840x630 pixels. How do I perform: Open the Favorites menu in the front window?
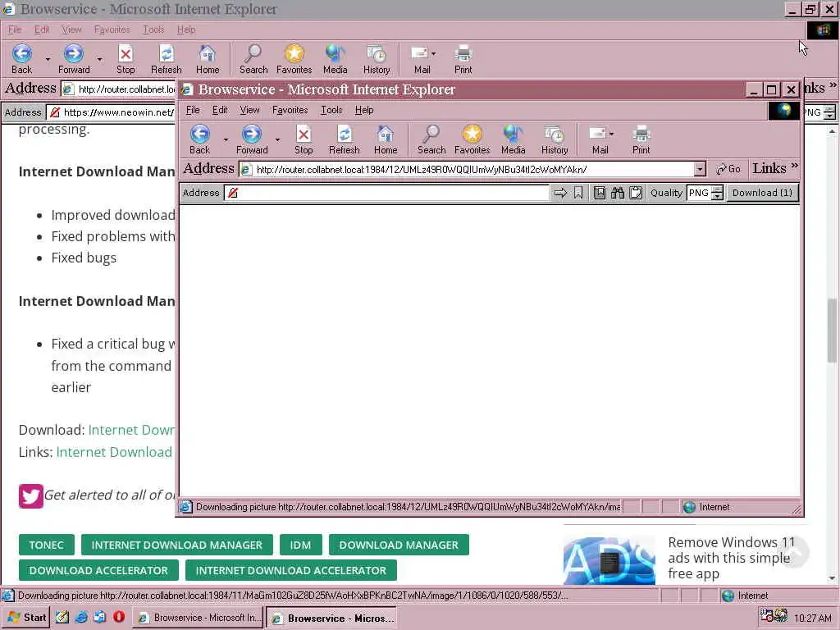tap(290, 110)
